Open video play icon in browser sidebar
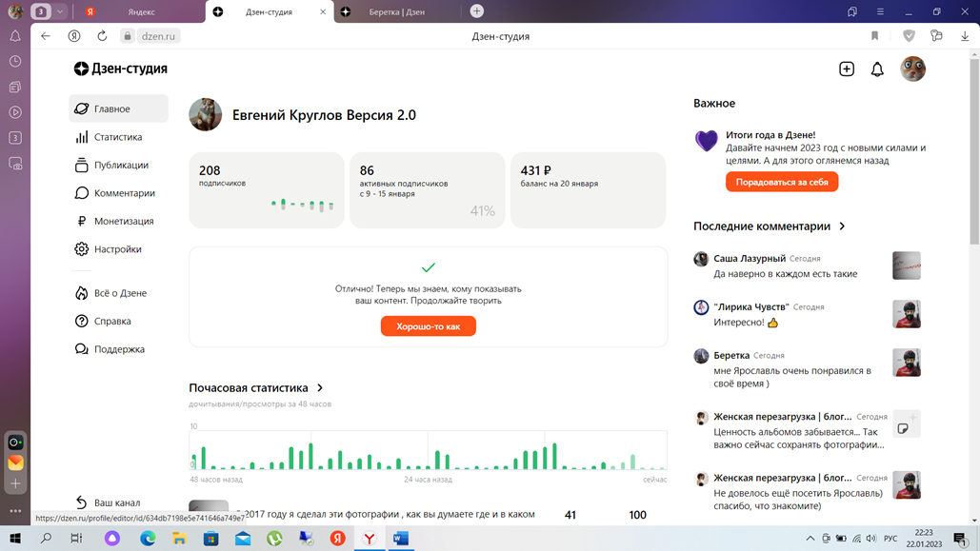Image resolution: width=980 pixels, height=551 pixels. (15, 112)
